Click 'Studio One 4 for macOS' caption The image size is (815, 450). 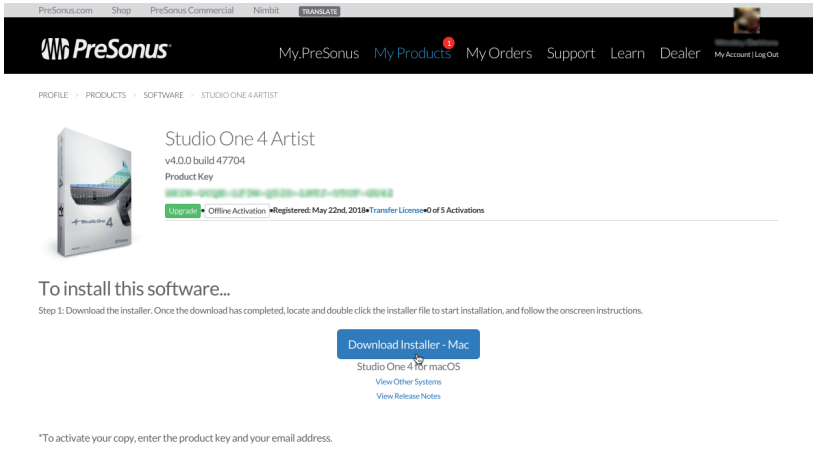pyautogui.click(x=408, y=366)
